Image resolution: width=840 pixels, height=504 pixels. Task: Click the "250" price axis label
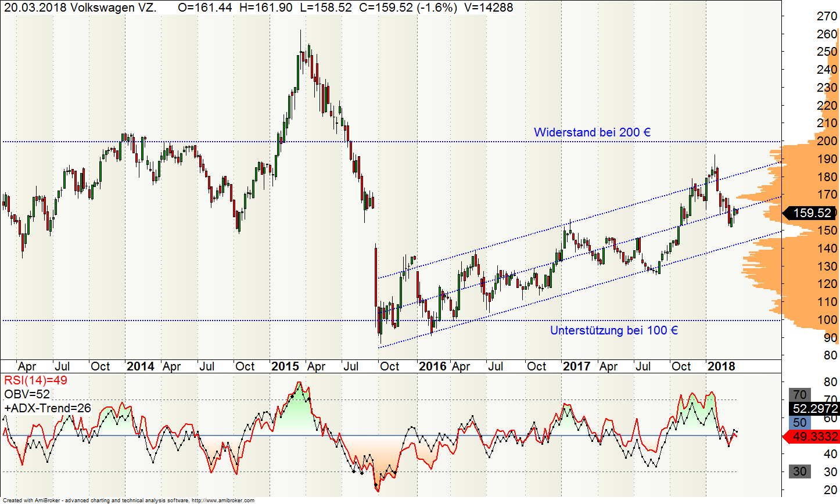point(827,52)
